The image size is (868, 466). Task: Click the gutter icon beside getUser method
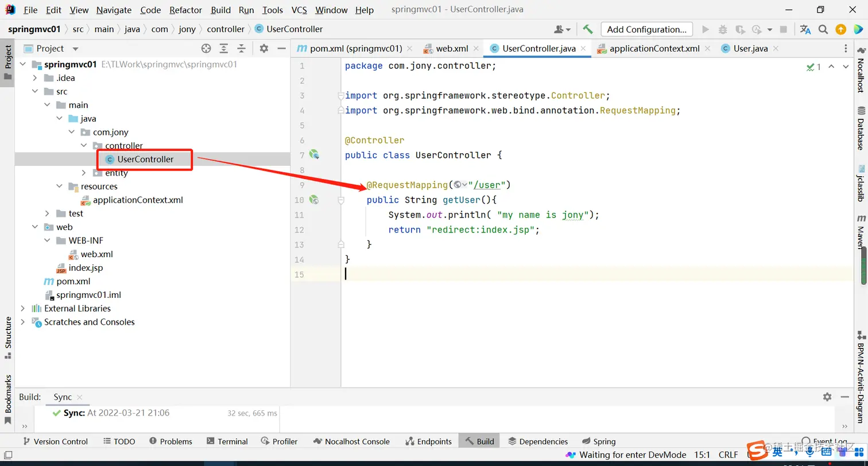click(314, 200)
